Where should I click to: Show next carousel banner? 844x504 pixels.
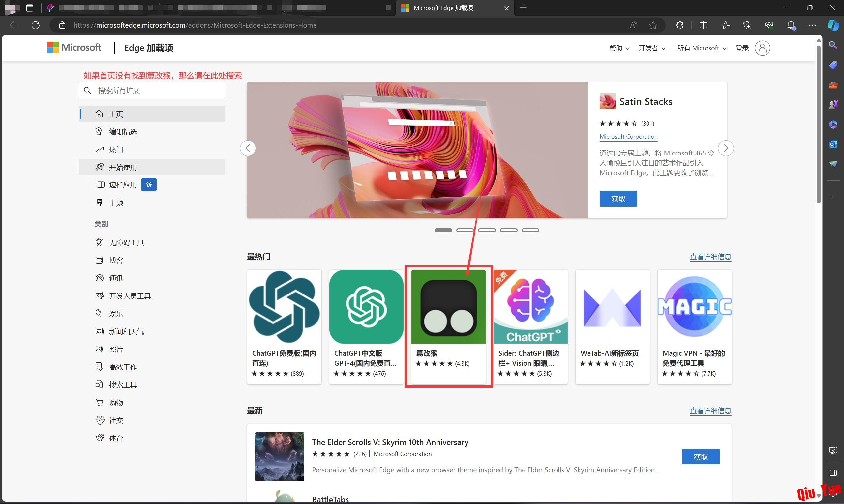726,149
